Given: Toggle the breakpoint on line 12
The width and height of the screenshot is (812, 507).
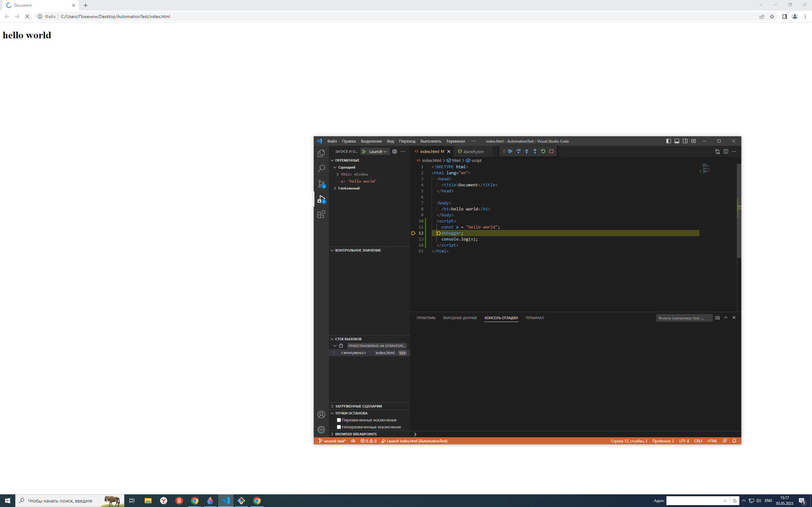Looking at the screenshot, I should (413, 233).
